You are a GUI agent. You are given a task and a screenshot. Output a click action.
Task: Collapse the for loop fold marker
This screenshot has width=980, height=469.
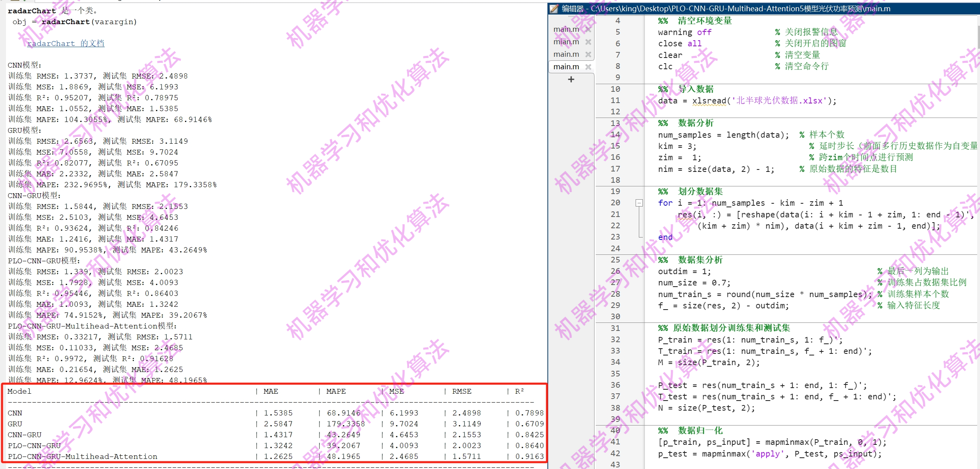point(639,203)
